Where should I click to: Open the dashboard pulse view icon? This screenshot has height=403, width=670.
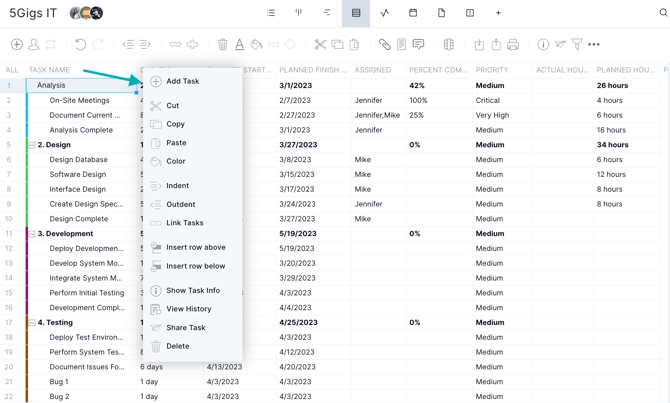(385, 13)
